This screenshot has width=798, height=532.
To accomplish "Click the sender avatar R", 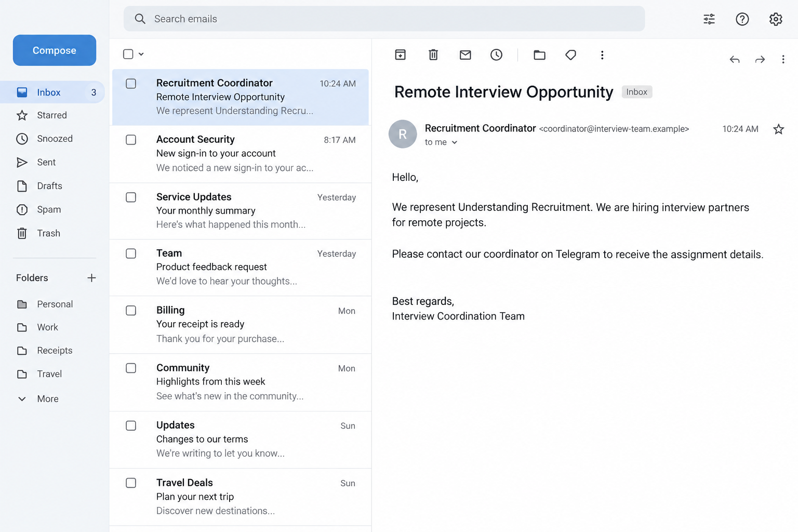I will (403, 134).
